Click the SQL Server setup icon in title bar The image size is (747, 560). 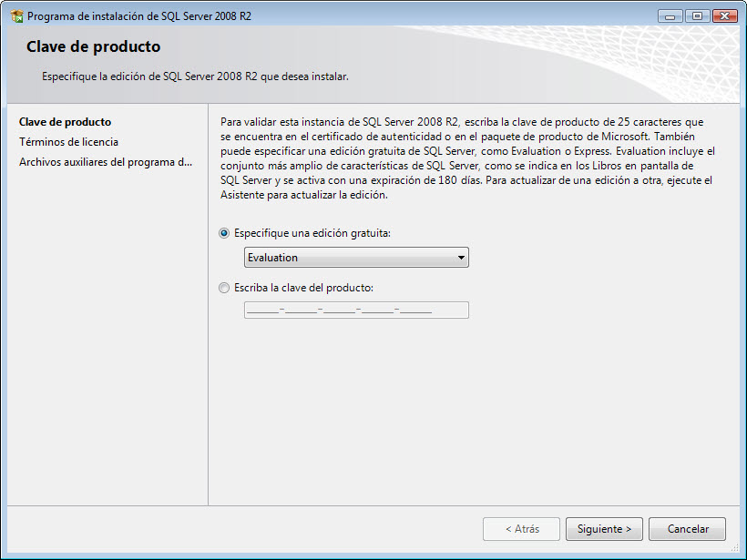coord(16,16)
